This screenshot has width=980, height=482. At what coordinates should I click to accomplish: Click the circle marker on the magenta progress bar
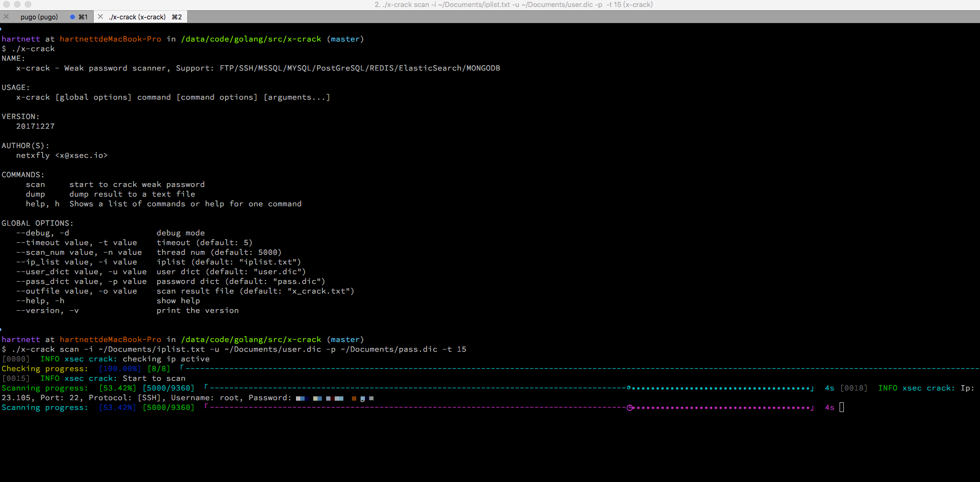(x=630, y=408)
